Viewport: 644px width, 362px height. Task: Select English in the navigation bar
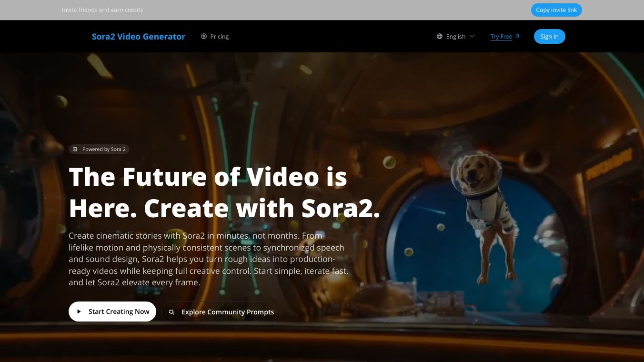tap(455, 36)
